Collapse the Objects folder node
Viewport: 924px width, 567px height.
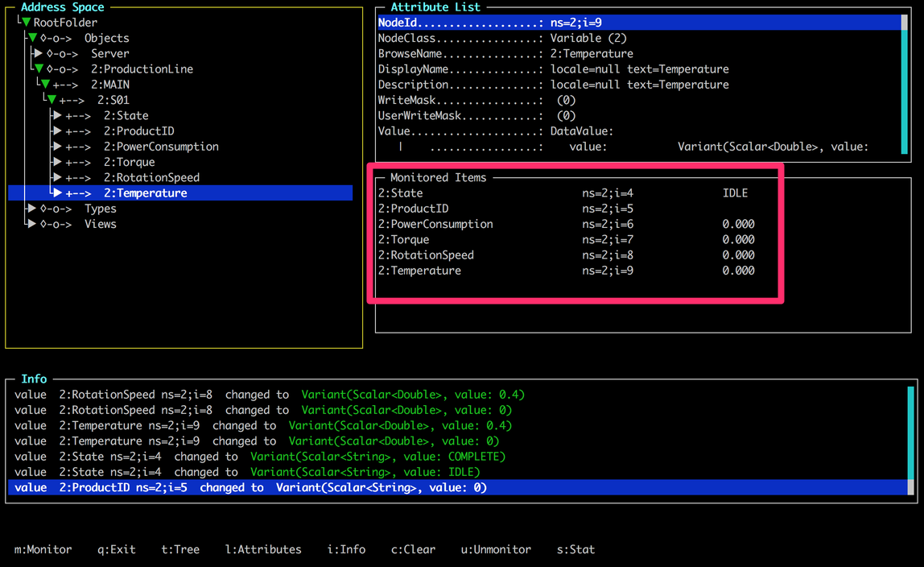tap(32, 38)
